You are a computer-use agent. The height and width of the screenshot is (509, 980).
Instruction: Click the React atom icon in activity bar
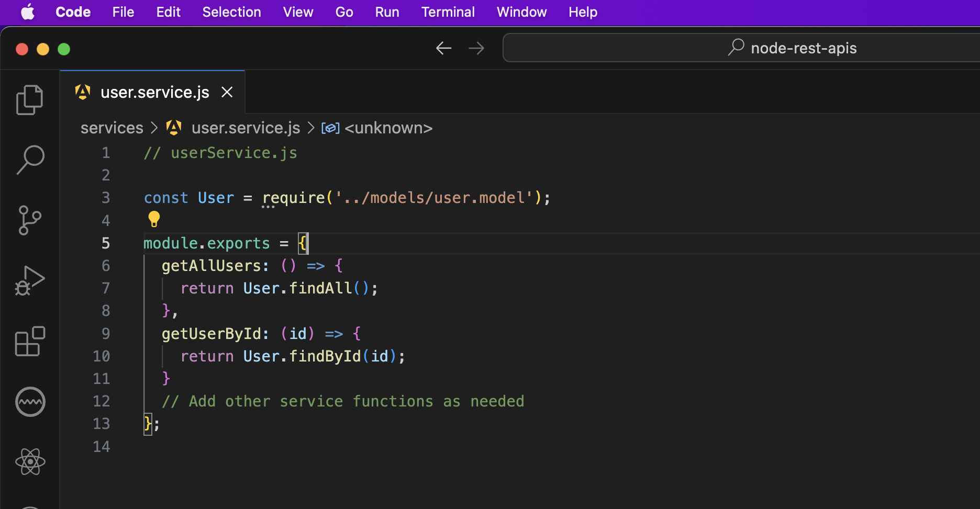point(30,462)
